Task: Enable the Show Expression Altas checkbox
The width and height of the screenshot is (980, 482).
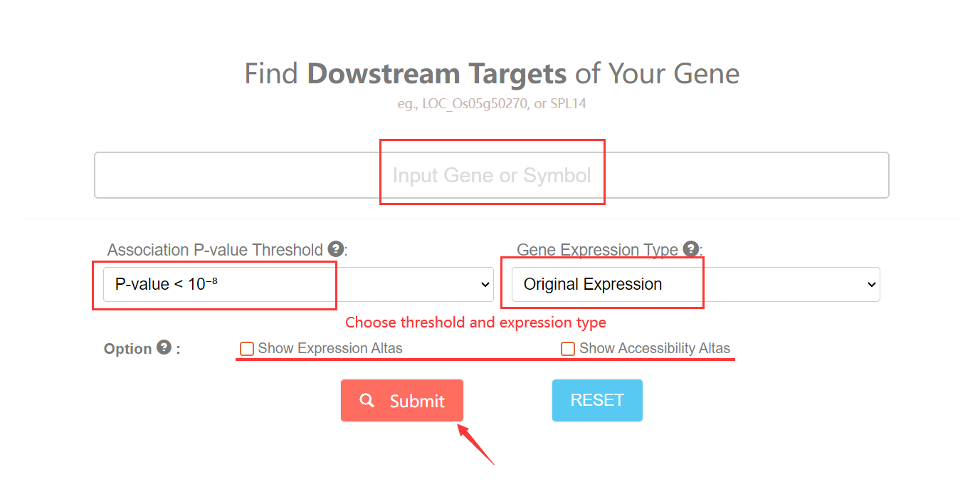Action: coord(247,349)
